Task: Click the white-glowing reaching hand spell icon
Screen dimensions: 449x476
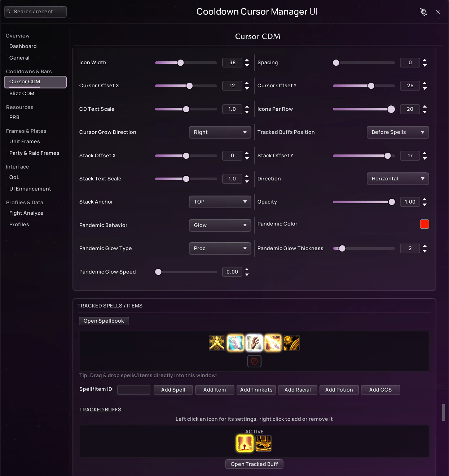Action: click(x=254, y=343)
